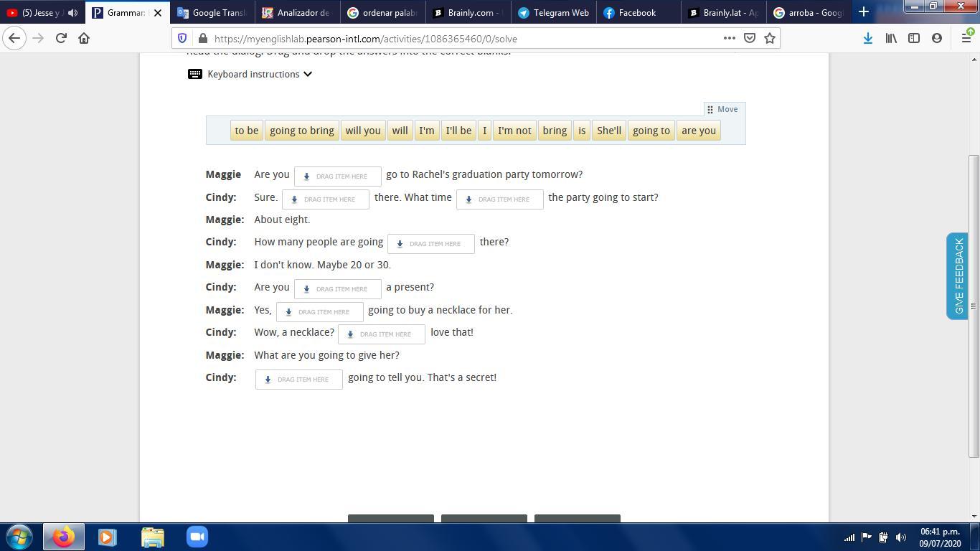Image resolution: width=980 pixels, height=551 pixels.
Task: Close the Grammar tab
Action: (158, 12)
